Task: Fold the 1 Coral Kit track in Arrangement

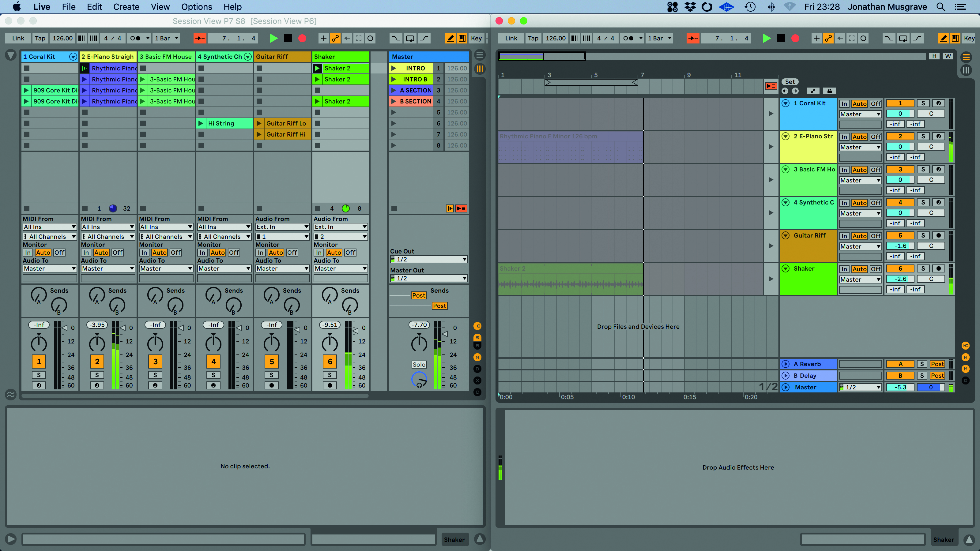Action: 786,103
